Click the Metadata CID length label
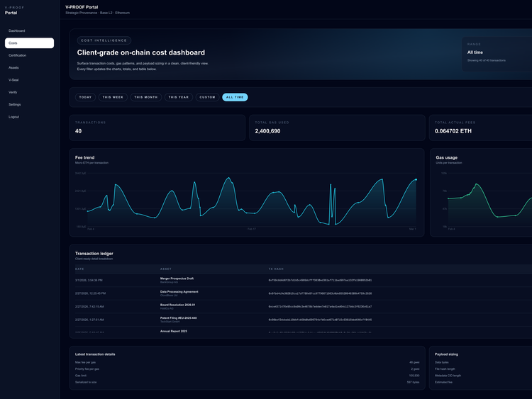532x399 pixels. (448, 376)
